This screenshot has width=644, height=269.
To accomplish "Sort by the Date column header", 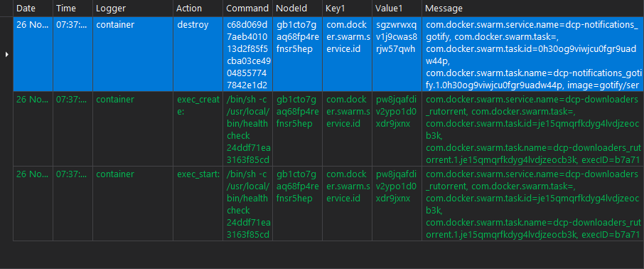I will [33, 9].
